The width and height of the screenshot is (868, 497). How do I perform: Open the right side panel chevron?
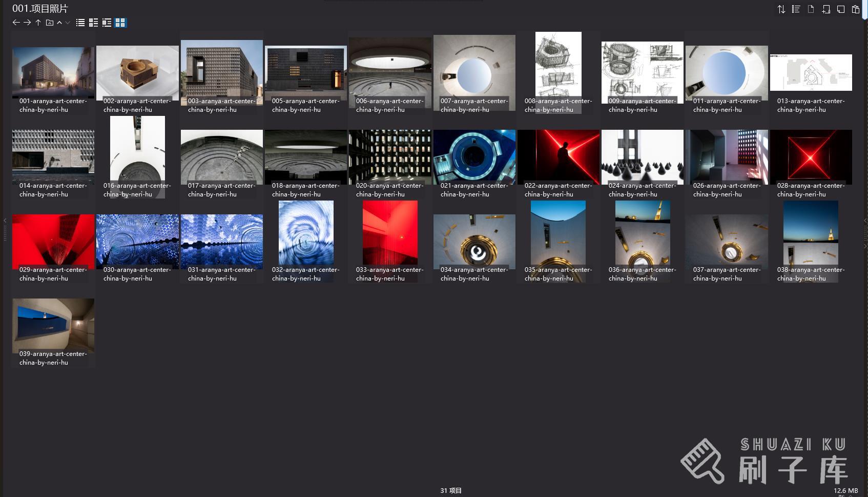[x=865, y=221]
